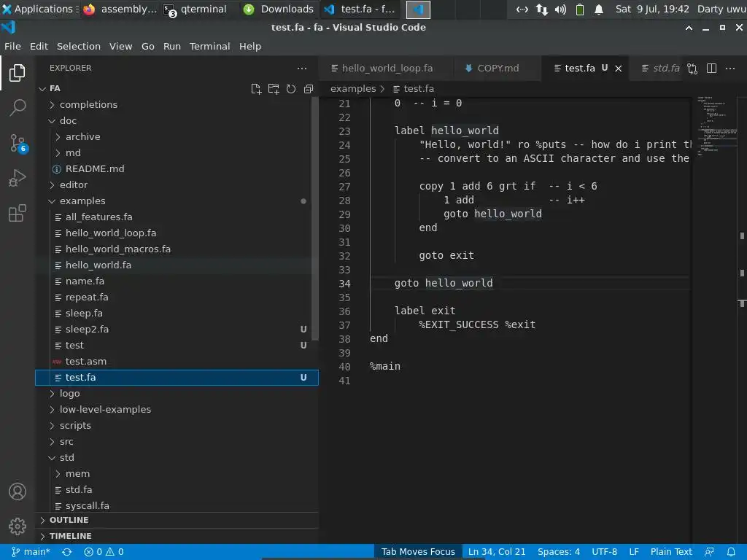Collapse the std folder
747x560 pixels.
click(177, 458)
